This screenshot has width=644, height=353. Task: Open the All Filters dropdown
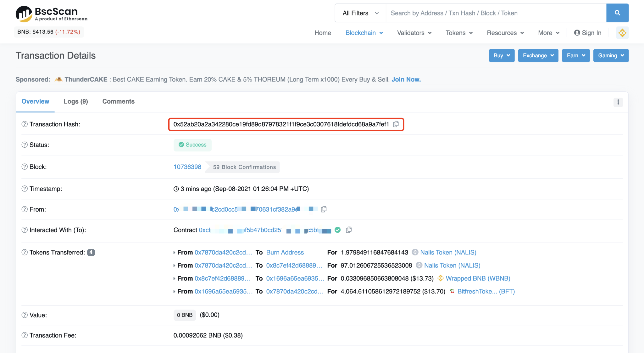[x=360, y=13]
